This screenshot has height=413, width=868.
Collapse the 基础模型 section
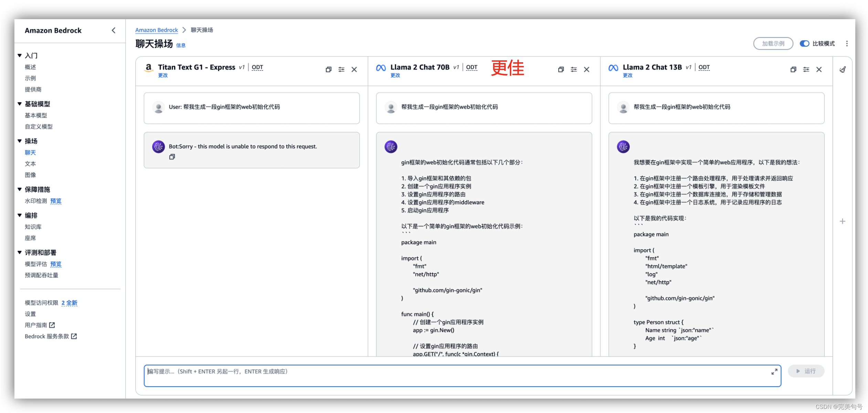pos(20,104)
